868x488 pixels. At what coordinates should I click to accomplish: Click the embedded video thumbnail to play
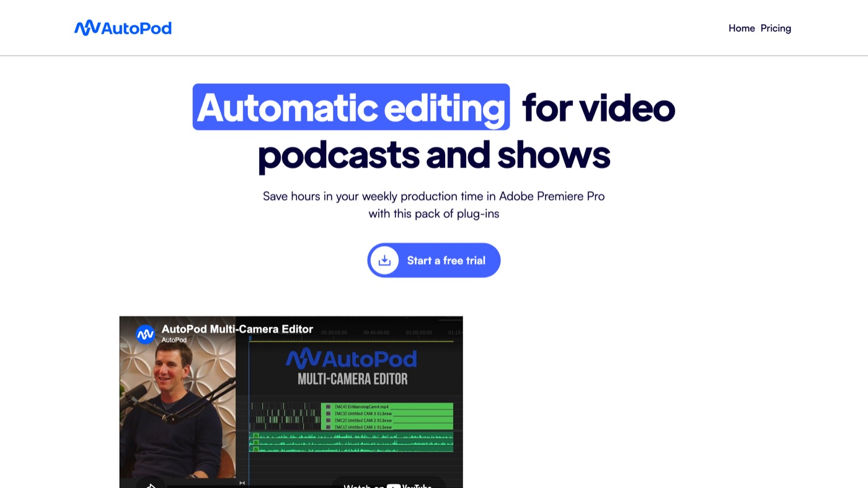pos(291,402)
